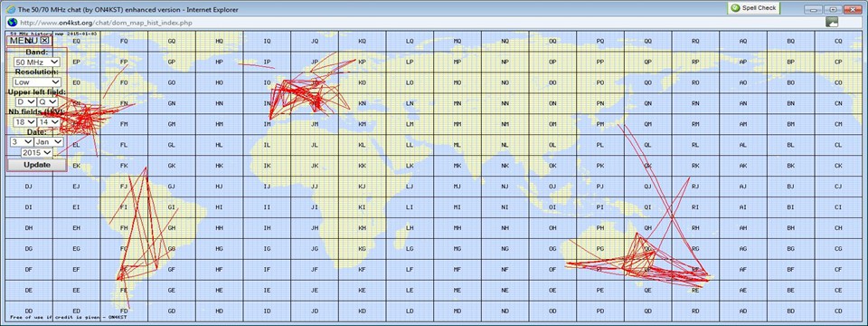Open the Resolution dropdown set to Low
The height and width of the screenshot is (326, 868).
pos(36,82)
